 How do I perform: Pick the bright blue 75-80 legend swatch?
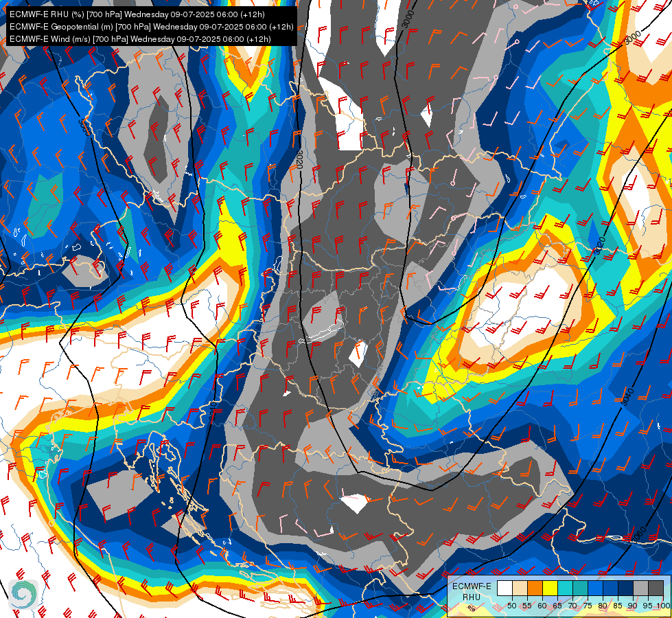click(x=595, y=588)
